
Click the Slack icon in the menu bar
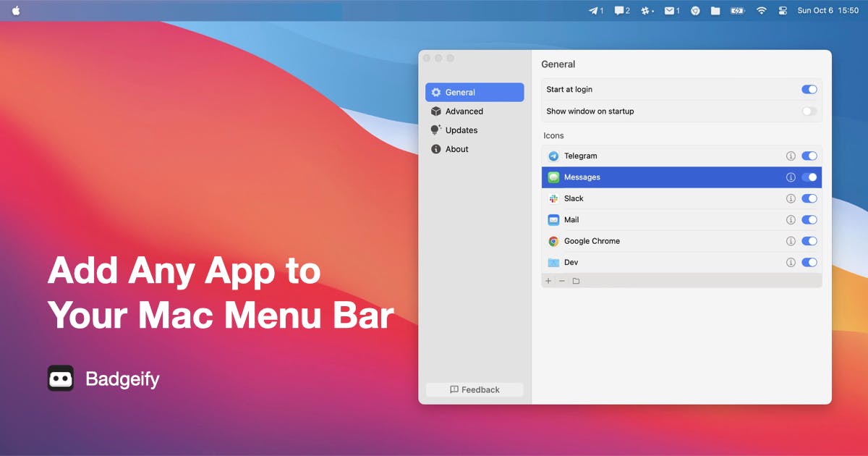pos(647,11)
